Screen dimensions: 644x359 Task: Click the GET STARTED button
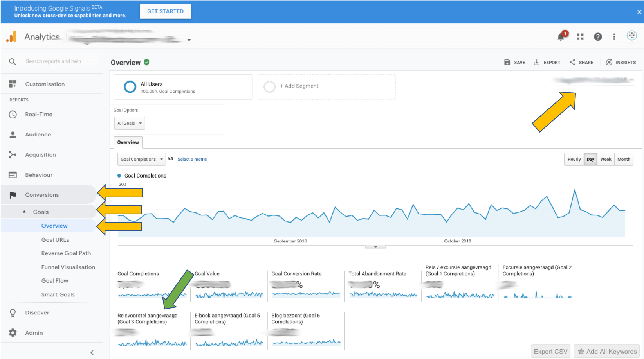point(165,11)
